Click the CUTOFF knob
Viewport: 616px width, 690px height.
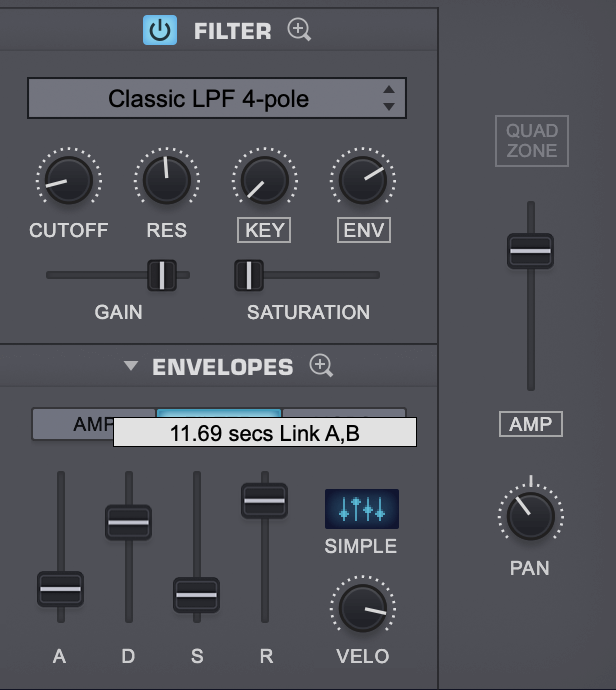pyautogui.click(x=69, y=180)
